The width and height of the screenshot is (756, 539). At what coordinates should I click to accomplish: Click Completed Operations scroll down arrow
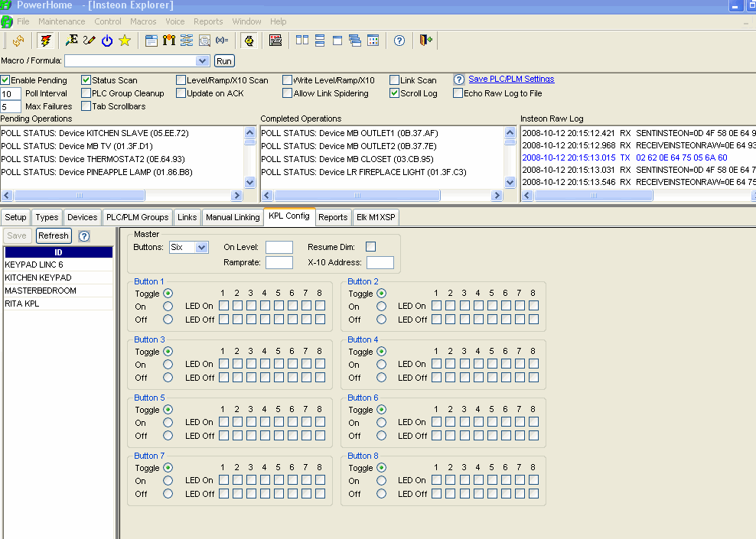coord(510,182)
